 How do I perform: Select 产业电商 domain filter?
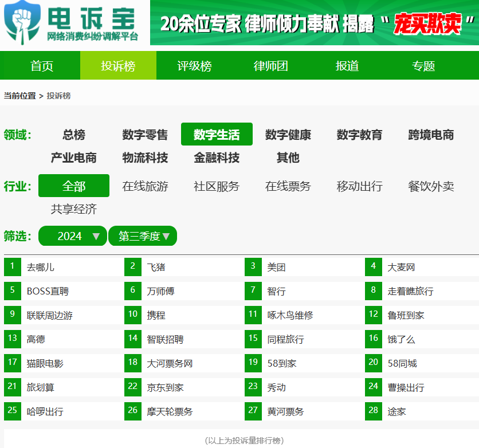pos(73,158)
